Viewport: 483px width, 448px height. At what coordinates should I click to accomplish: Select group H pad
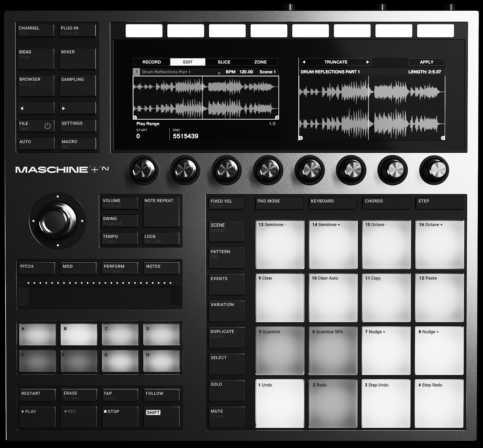pos(162,361)
